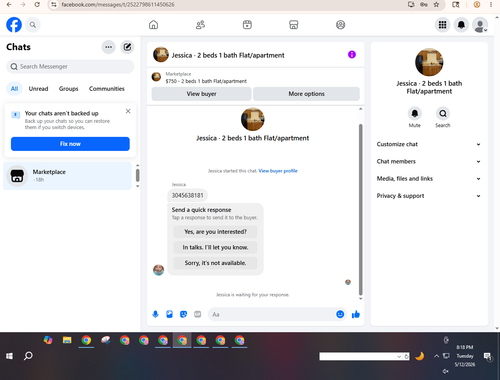Click the Fix now button
The height and width of the screenshot is (380, 500).
pyautogui.click(x=70, y=144)
